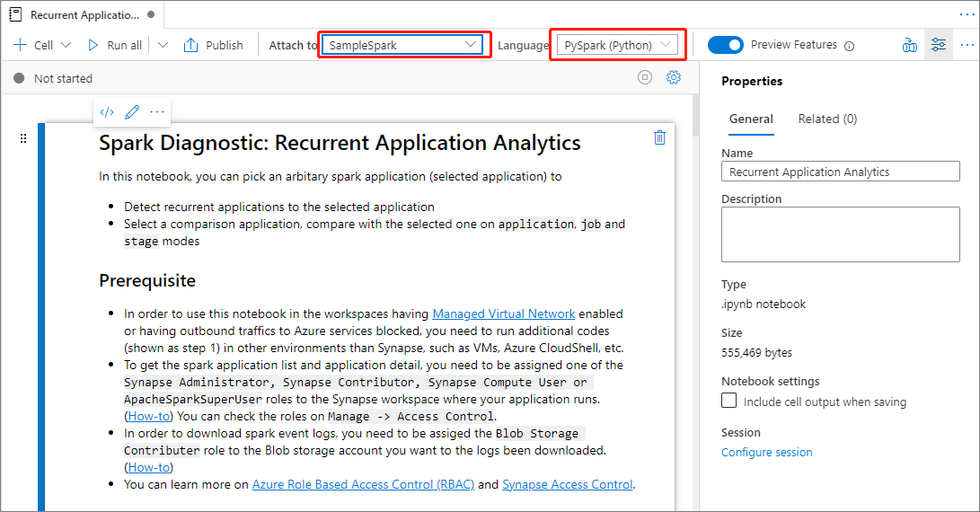Switch to the Related (0) tab
Screen dimensions: 980x512
point(827,119)
